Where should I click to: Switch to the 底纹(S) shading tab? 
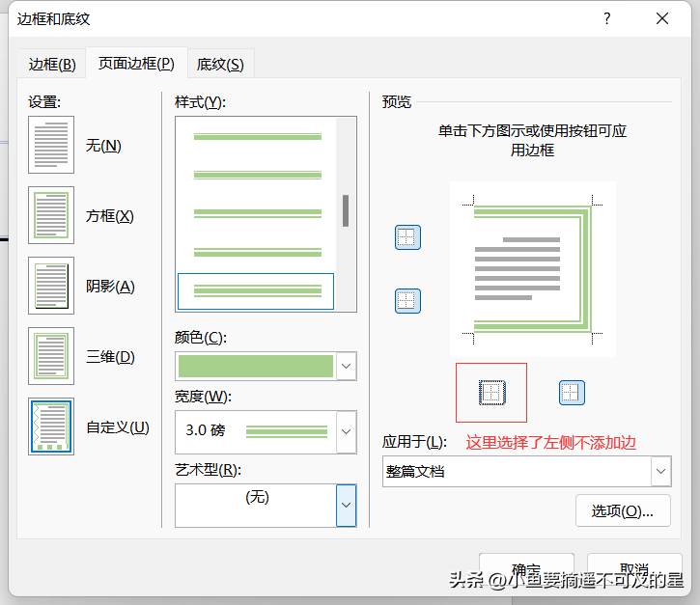pos(220,65)
